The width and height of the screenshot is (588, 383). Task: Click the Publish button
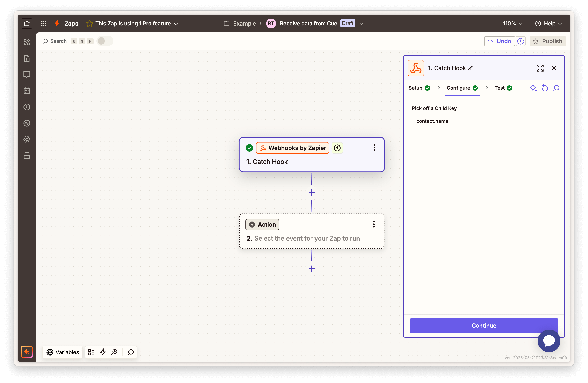(547, 41)
